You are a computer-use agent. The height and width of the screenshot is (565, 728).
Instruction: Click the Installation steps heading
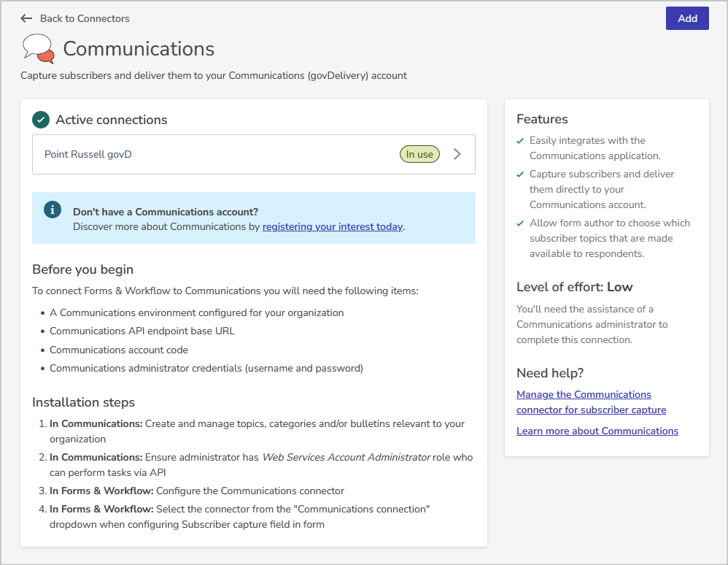pyautogui.click(x=84, y=402)
